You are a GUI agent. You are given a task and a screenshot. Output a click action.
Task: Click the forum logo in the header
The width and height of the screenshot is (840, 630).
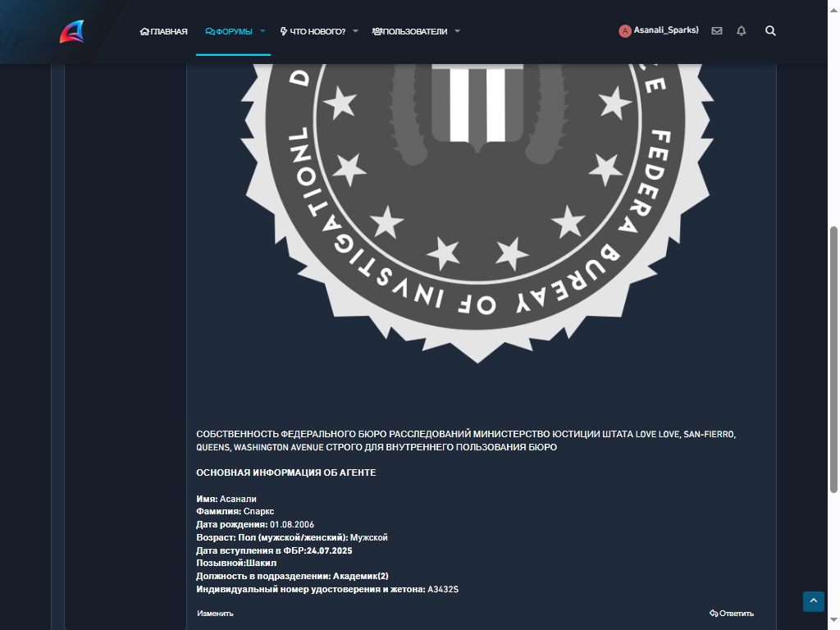[x=72, y=32]
